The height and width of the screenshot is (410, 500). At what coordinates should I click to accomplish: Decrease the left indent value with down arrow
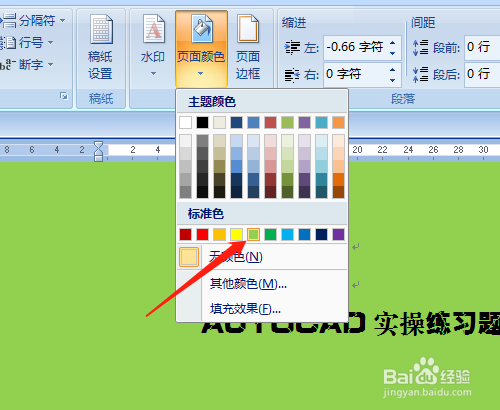pos(393,53)
